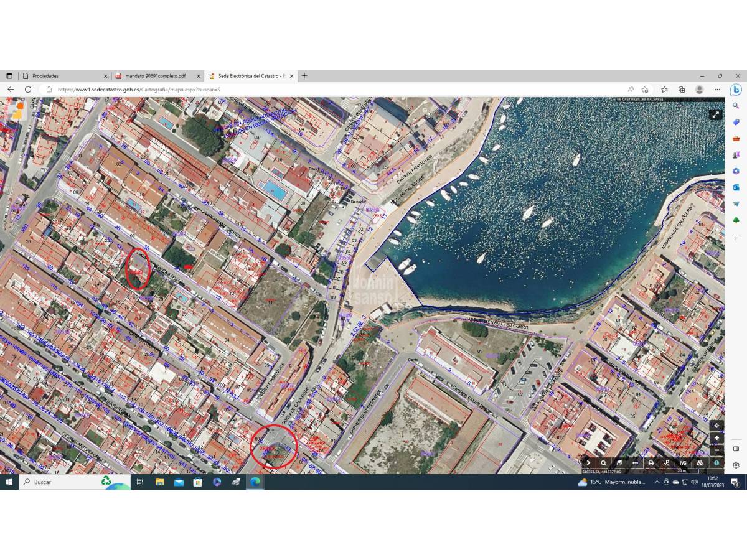Open the sidebar settings gear
This screenshot has width=747, height=560.
click(x=736, y=465)
